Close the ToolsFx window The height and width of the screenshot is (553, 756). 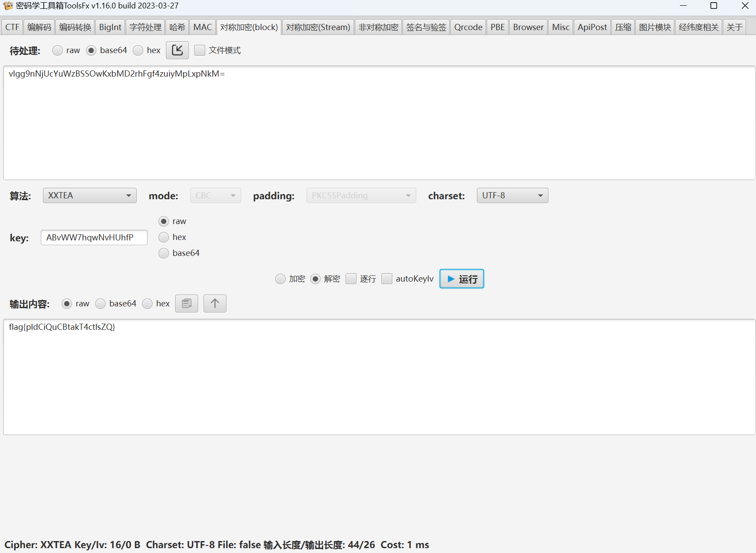pos(745,6)
